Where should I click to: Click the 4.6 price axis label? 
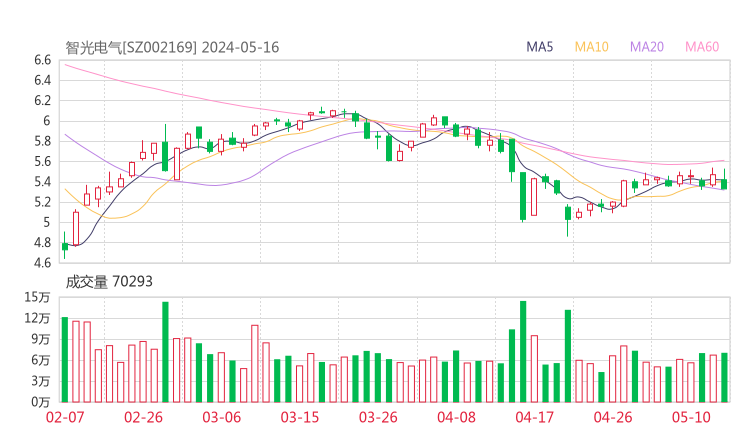42,263
